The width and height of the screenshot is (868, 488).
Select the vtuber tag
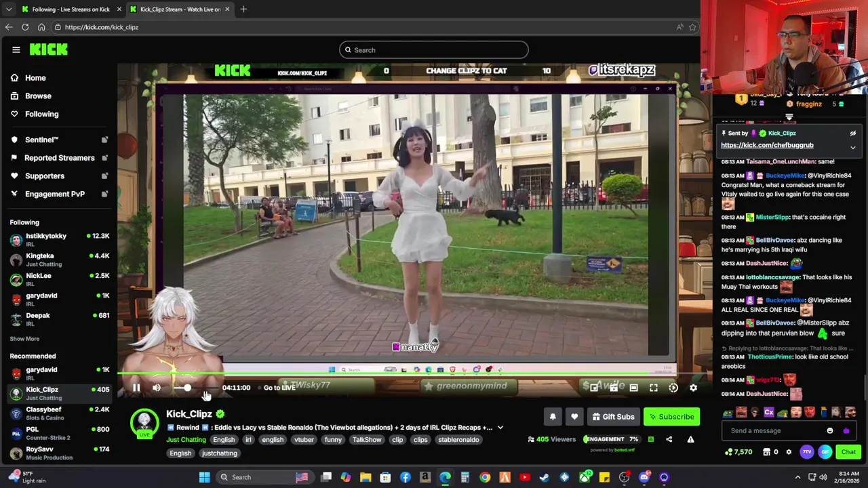click(304, 440)
